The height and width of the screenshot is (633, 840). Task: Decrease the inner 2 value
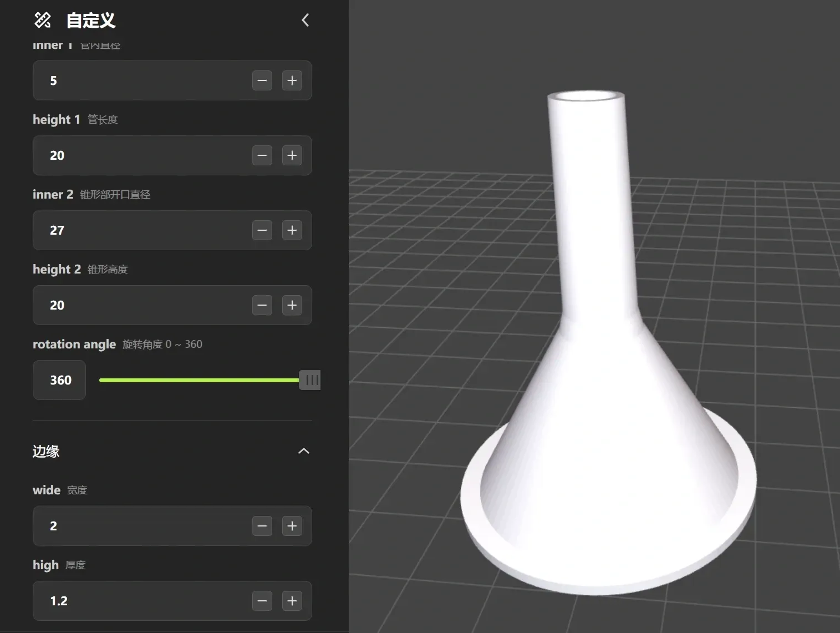262,230
